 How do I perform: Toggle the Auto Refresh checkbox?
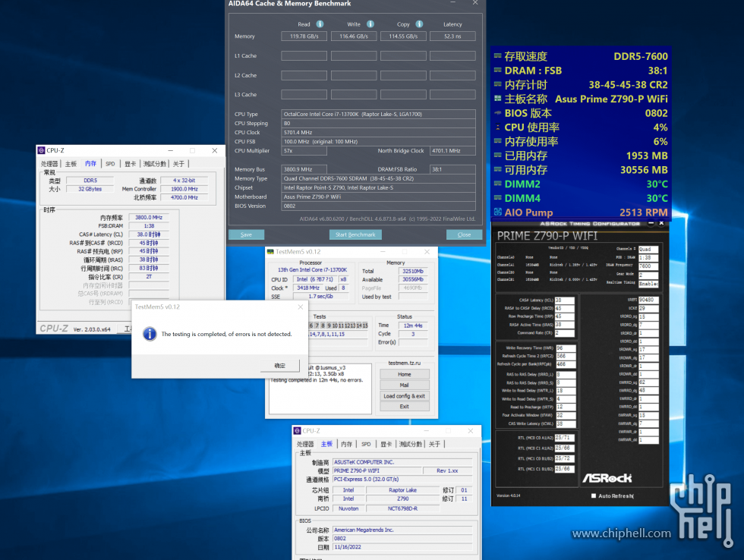pos(594,496)
